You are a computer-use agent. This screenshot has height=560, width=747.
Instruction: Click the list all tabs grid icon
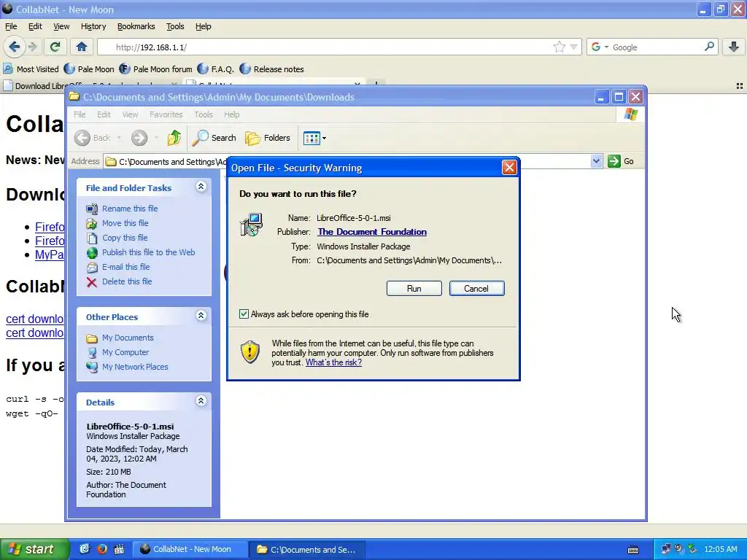click(x=740, y=86)
